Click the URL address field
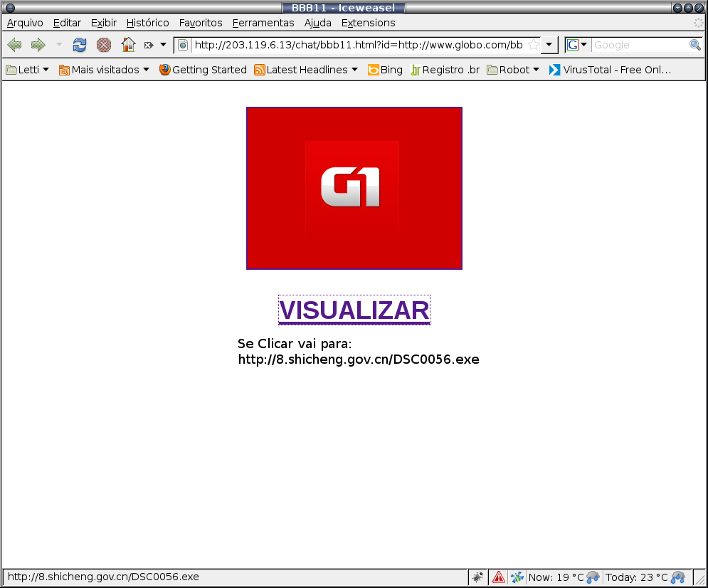The height and width of the screenshot is (588, 708). click(359, 45)
